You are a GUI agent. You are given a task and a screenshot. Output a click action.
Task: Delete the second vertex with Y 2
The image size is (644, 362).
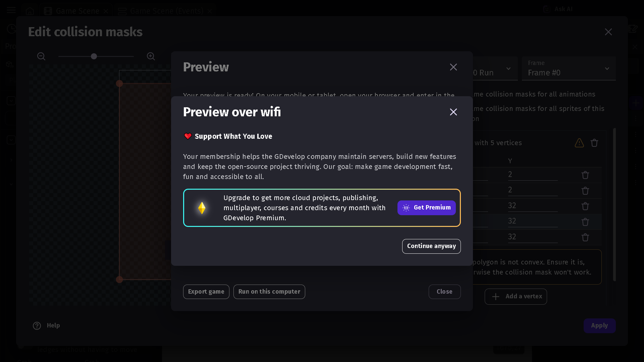point(585,191)
